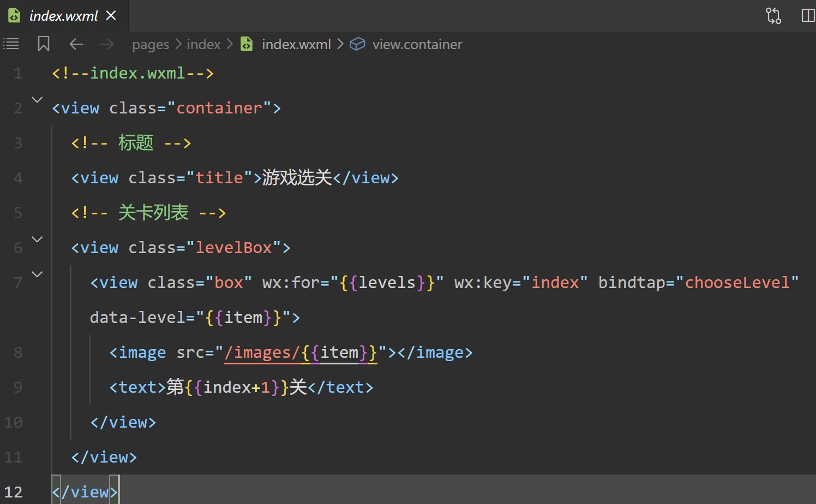Navigate forward with the right arrow

coord(107,44)
